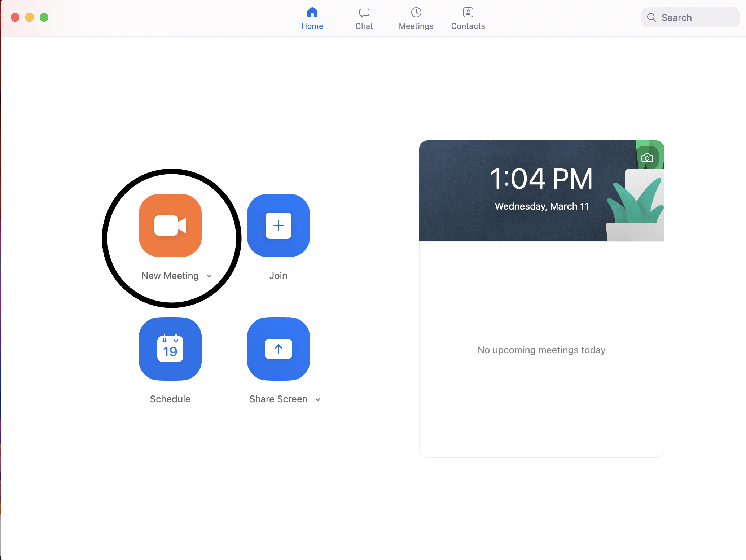Click the orange New Meeting camera icon
The image size is (746, 560).
(170, 226)
